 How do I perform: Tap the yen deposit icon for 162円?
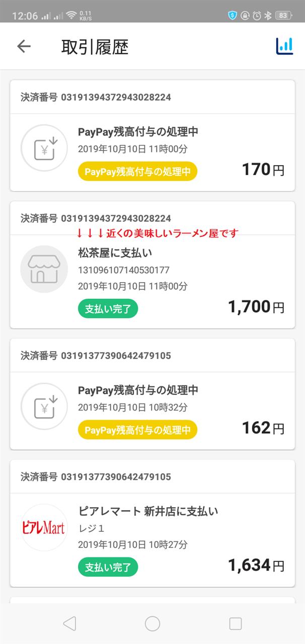pyautogui.click(x=44, y=407)
